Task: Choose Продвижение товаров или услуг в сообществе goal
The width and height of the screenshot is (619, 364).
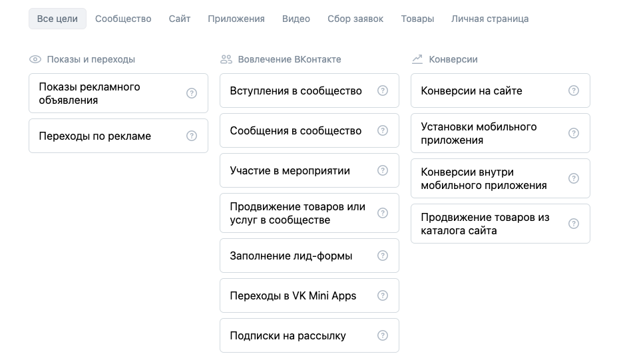Action: (298, 213)
